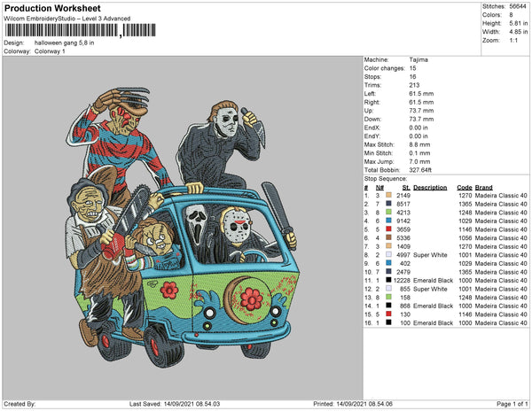
Task: Click the worksheet barcode
Action: coord(81,30)
